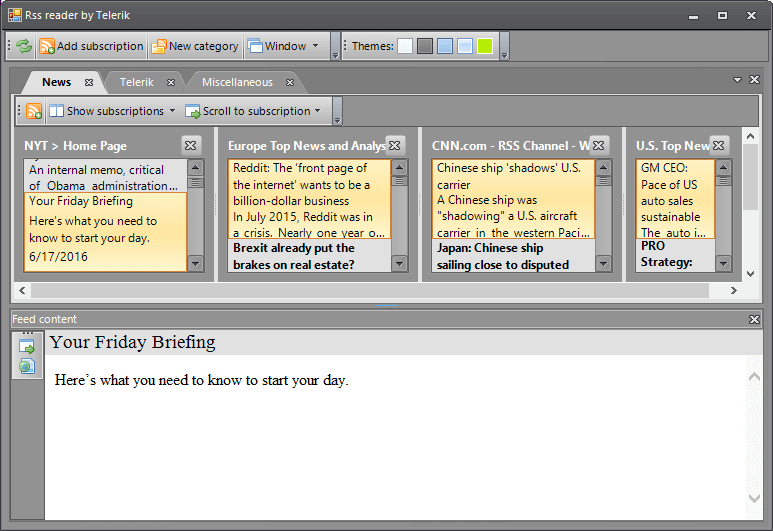
Task: Click horizontal scrollbar right arrow
Action: click(734, 290)
